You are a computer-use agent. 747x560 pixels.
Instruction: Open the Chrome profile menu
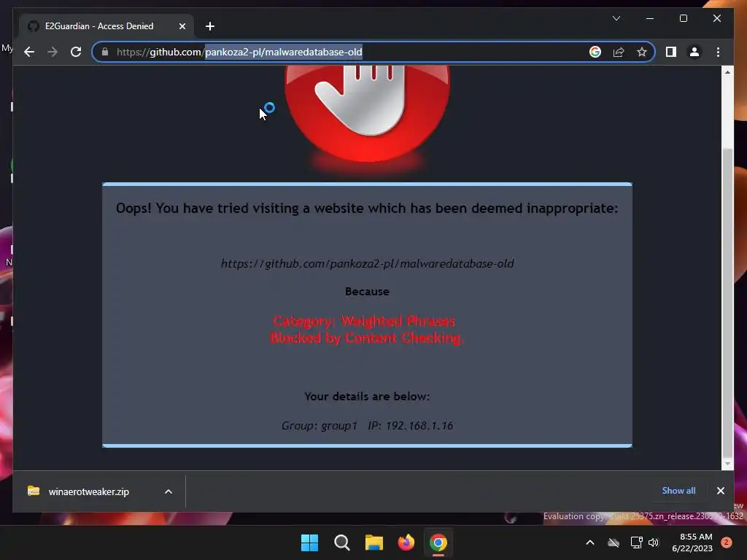(694, 52)
